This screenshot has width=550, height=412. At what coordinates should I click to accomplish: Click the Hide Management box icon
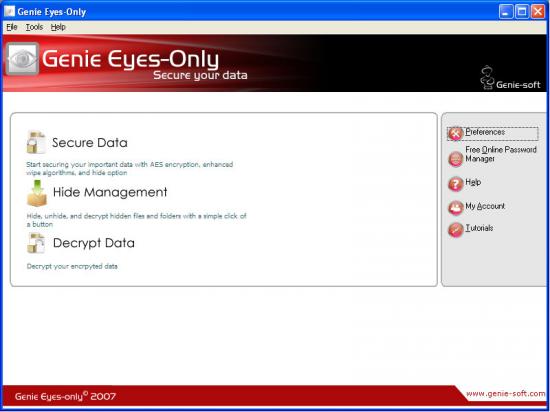(37, 193)
